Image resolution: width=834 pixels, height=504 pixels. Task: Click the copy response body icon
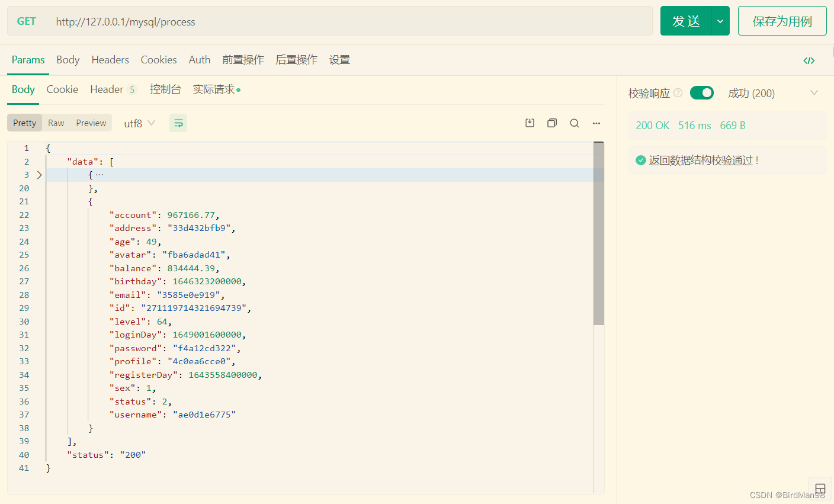tap(551, 123)
